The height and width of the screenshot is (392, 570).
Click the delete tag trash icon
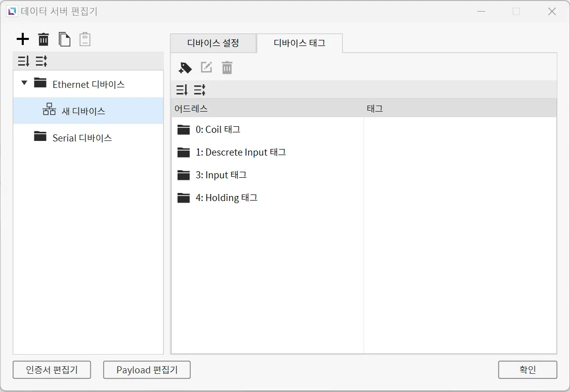(227, 68)
